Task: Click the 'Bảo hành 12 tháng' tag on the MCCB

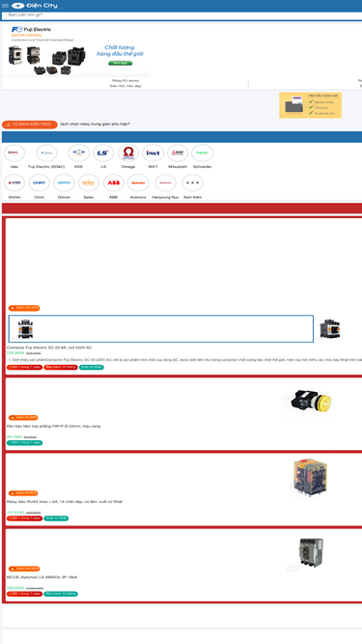Action: 61,594
